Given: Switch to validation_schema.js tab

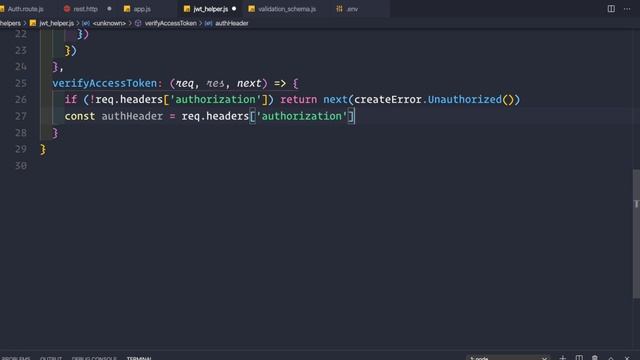Looking at the screenshot, I should pyautogui.click(x=287, y=9).
